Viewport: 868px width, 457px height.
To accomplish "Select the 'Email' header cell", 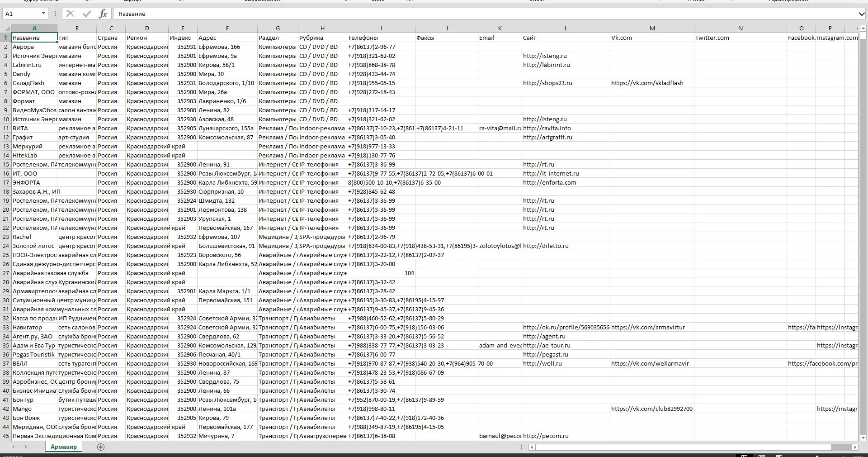I will point(500,38).
